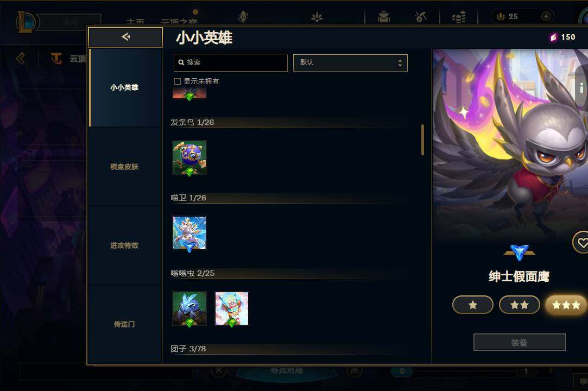Open the info icon on legend artwork
This screenshot has height=391, width=588.
pyautogui.click(x=581, y=88)
